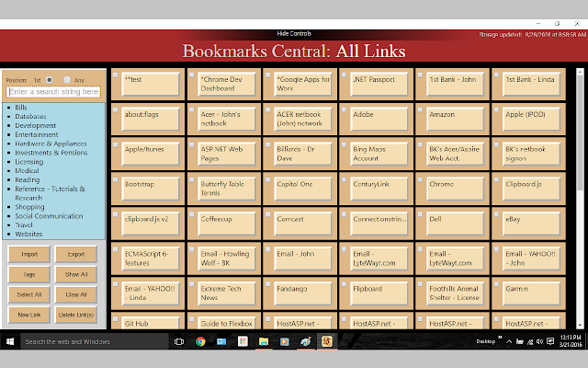
Task: Create a bookmark with New Link
Action: (29, 315)
